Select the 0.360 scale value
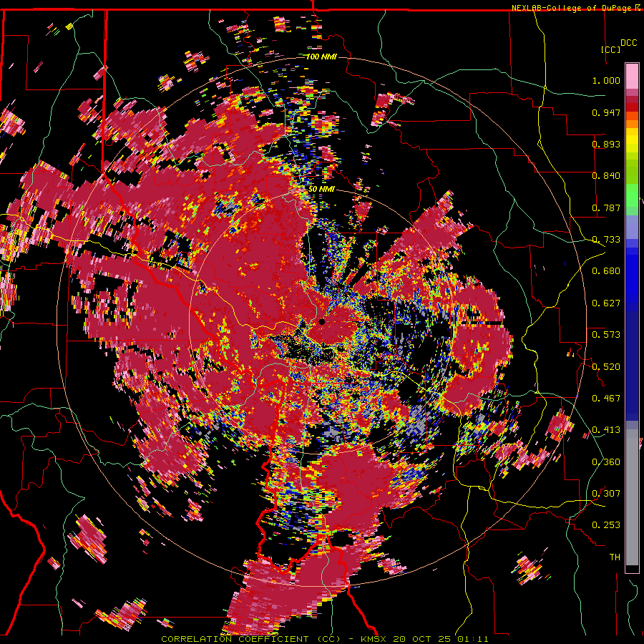The width and height of the screenshot is (644, 644). coord(606,462)
